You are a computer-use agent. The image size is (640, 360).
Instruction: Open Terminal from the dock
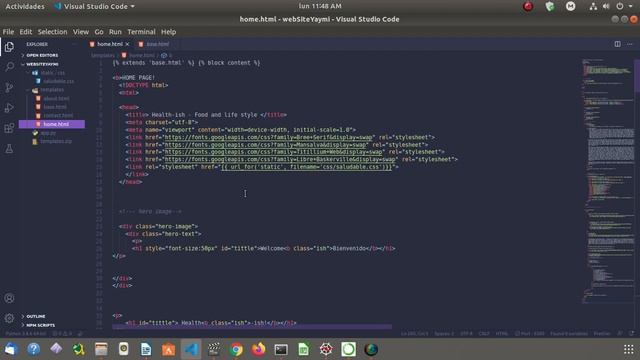coord(281,349)
